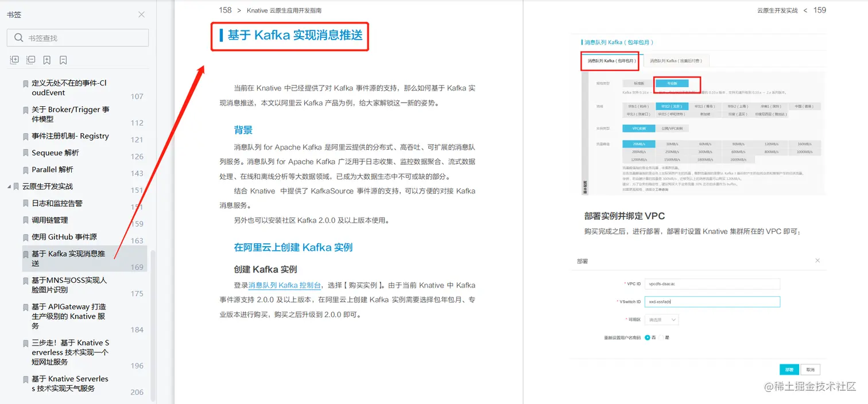Click the VSwitch ID input field
Viewport: 868px width, 404px height.
pyautogui.click(x=712, y=301)
